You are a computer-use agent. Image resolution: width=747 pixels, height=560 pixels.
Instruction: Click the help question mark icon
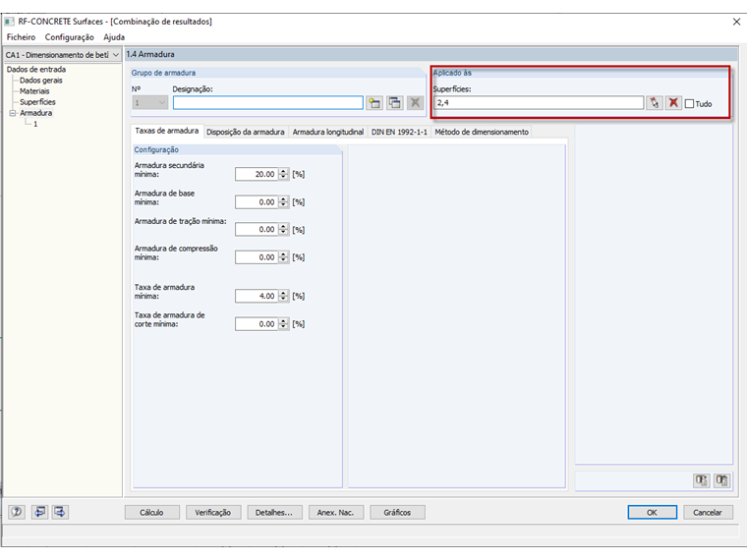coord(17,512)
